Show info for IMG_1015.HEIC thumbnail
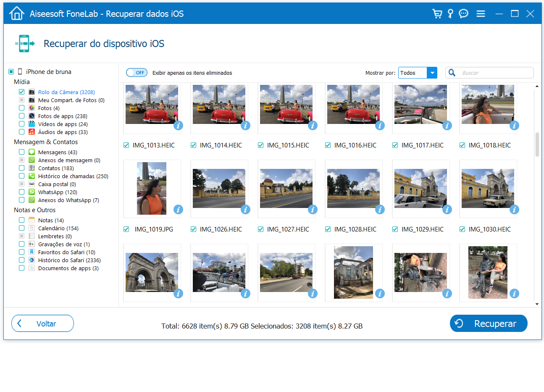The width and height of the screenshot is (544, 392). [313, 125]
